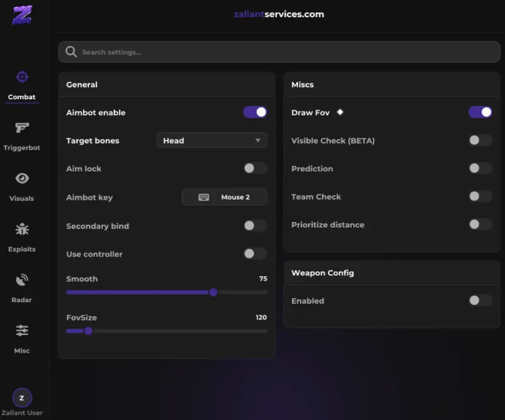The image size is (505, 420).
Task: Click the FovSize slider handle
Action: [88, 331]
